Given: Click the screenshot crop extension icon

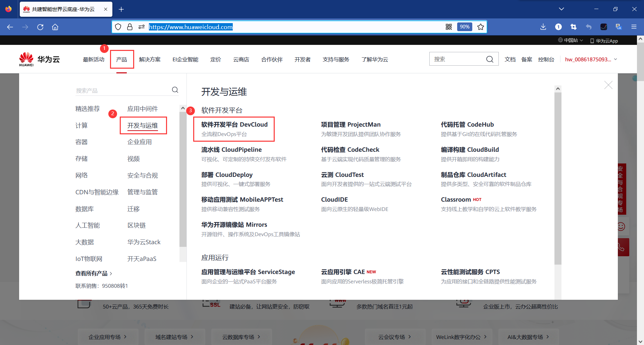Looking at the screenshot, I should [x=574, y=27].
